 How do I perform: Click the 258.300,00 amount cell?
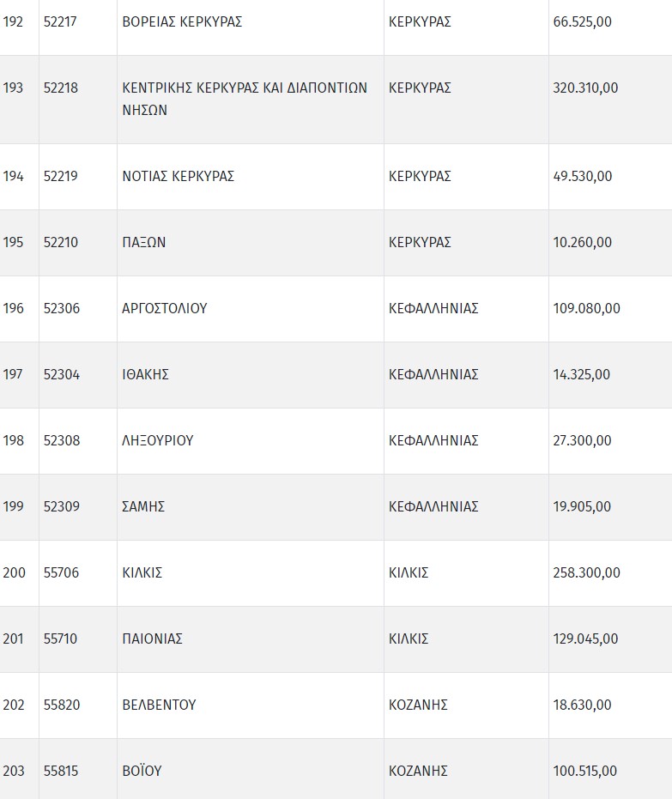pos(587,572)
